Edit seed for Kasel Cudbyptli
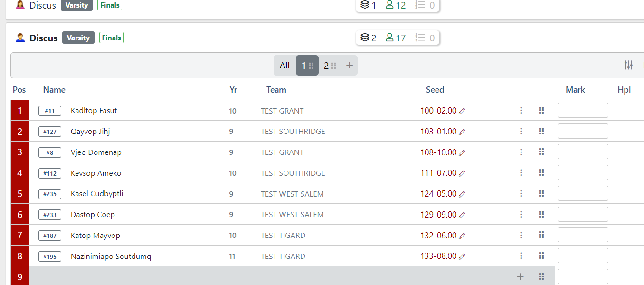 [462, 194]
